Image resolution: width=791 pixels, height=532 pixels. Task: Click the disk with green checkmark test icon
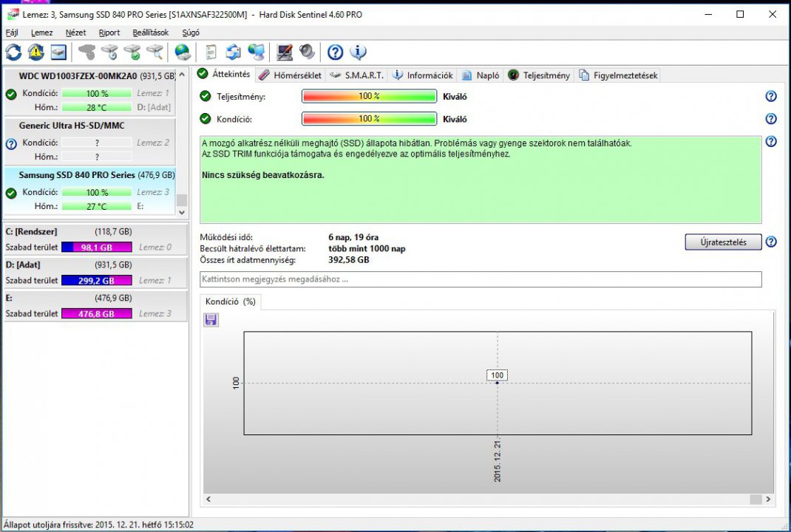pos(132,52)
